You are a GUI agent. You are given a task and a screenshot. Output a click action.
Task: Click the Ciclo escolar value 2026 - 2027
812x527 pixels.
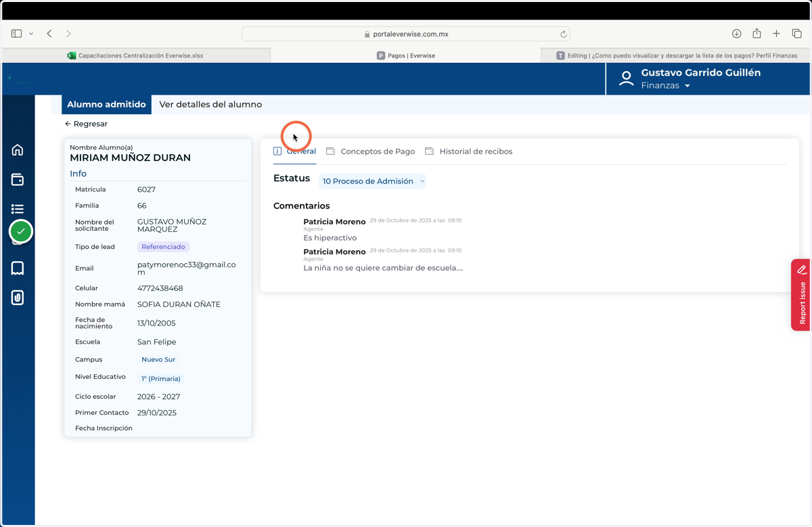point(158,396)
